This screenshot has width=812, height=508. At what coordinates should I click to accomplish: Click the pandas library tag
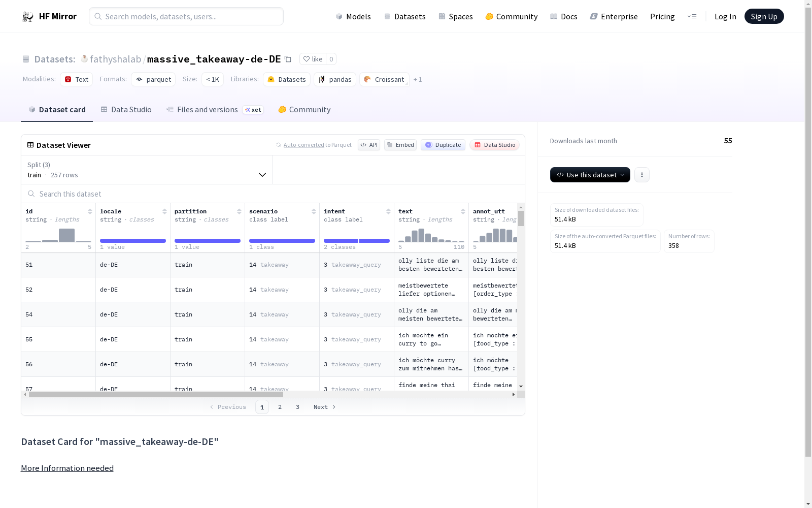335,79
